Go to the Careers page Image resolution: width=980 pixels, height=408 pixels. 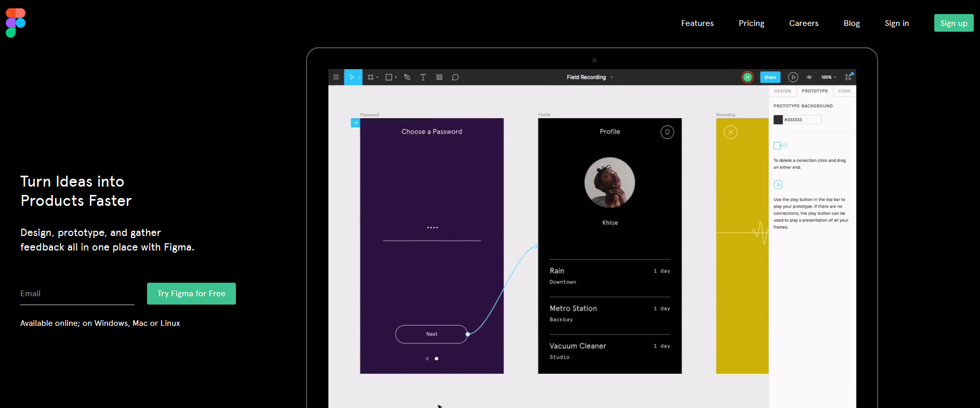click(x=804, y=23)
